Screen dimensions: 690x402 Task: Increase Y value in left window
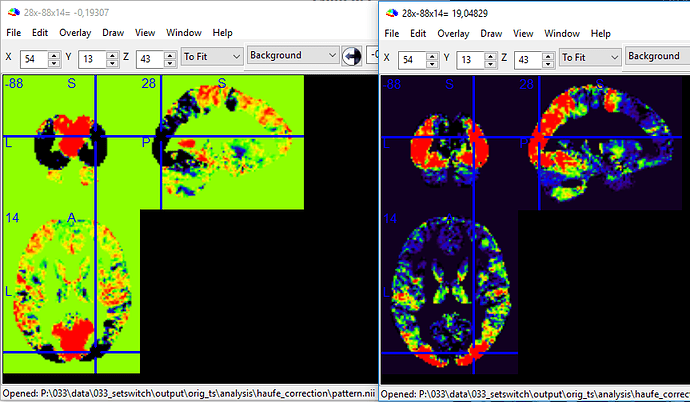[x=112, y=55]
